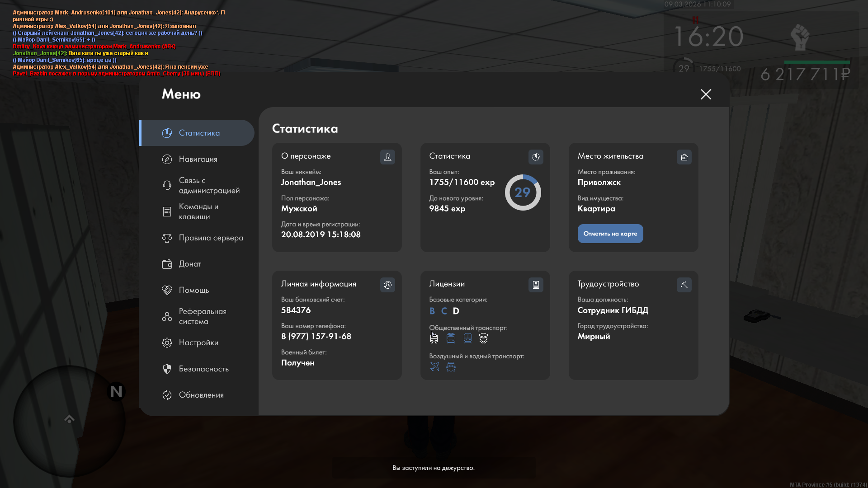Click the hammer icon in Трудоустройство card
Image resolution: width=868 pixels, height=488 pixels.
[x=684, y=285]
